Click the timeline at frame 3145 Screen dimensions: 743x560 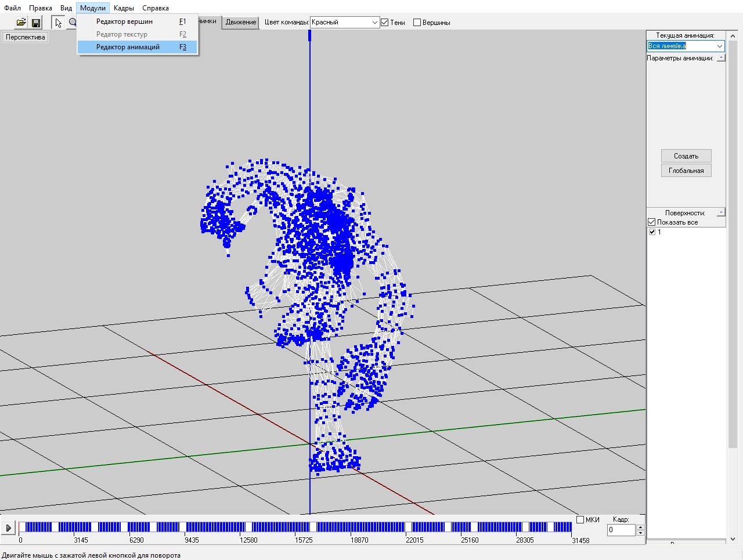(74, 527)
